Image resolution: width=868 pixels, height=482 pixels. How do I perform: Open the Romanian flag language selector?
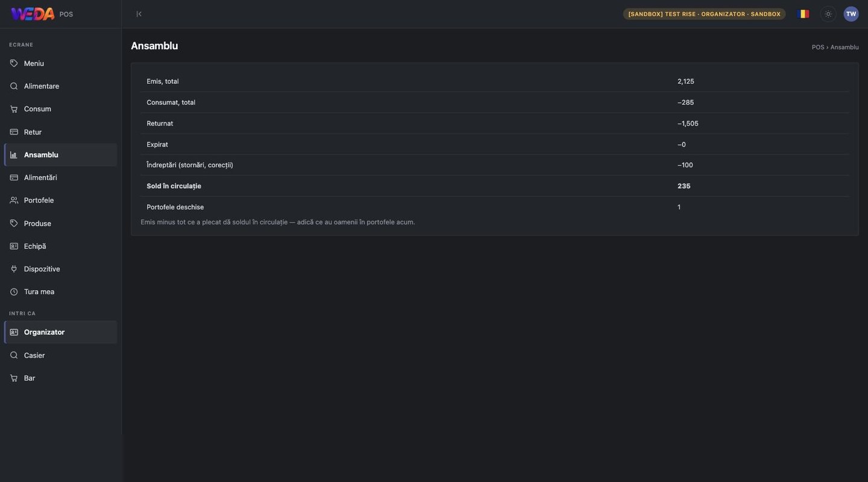click(804, 14)
